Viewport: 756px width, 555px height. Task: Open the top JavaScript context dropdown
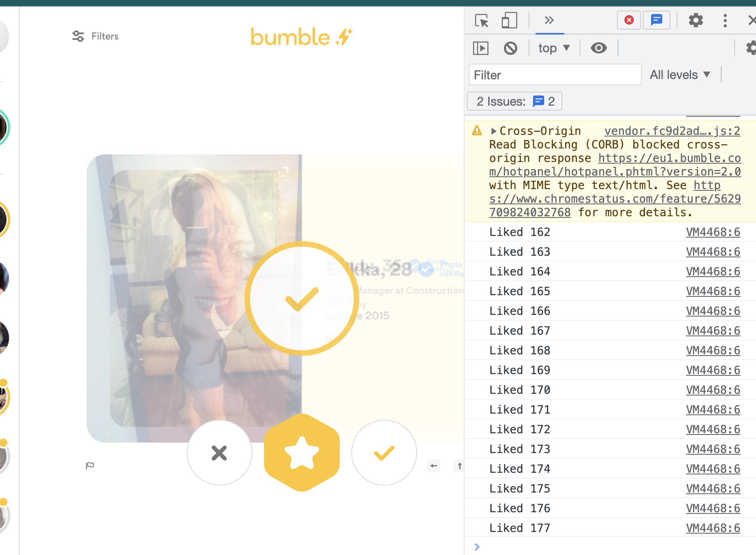pyautogui.click(x=554, y=49)
